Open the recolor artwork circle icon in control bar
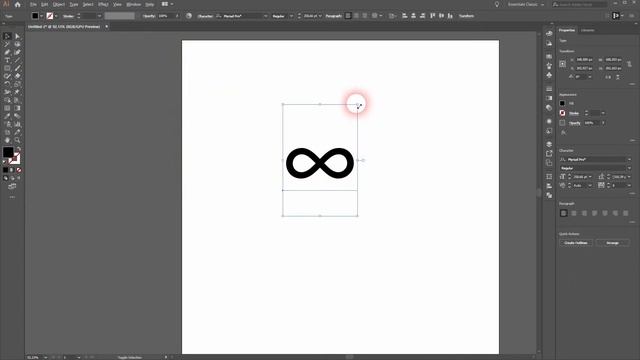640x360 pixels. coord(189,16)
